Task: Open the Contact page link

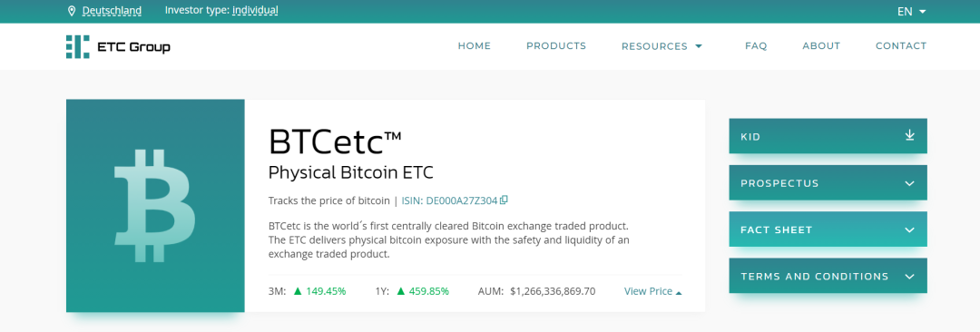Action: pos(901,45)
